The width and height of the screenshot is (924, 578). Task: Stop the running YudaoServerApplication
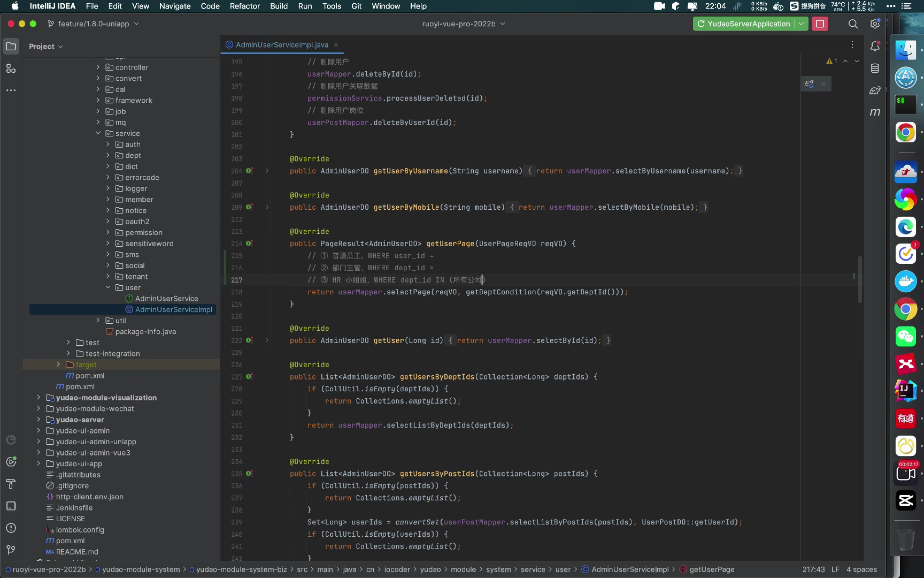pos(820,24)
